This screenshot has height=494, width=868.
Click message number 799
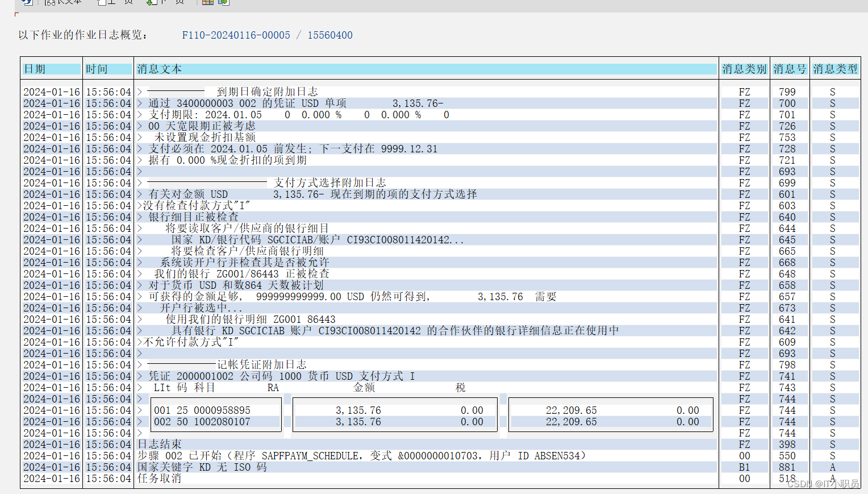tap(787, 92)
